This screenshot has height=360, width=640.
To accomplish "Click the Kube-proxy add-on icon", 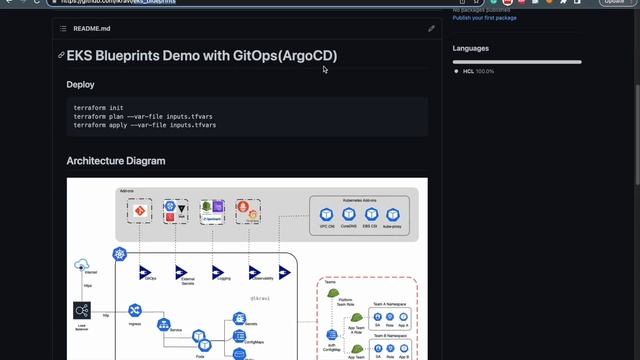I will coord(393,214).
